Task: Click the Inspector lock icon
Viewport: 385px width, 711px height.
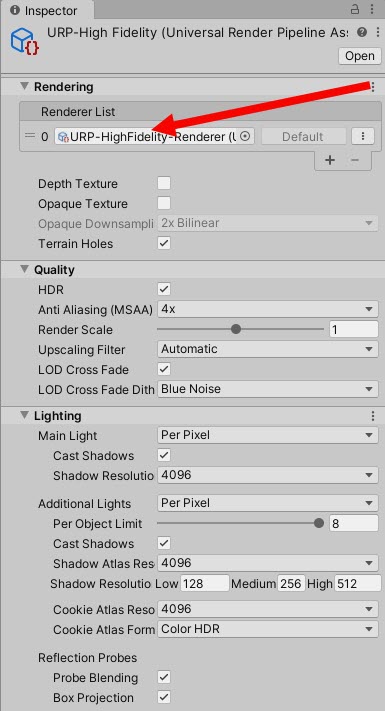Action: [355, 9]
